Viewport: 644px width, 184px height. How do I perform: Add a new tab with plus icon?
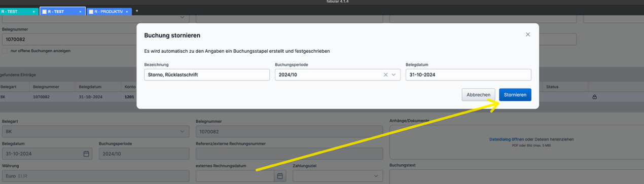tap(137, 11)
